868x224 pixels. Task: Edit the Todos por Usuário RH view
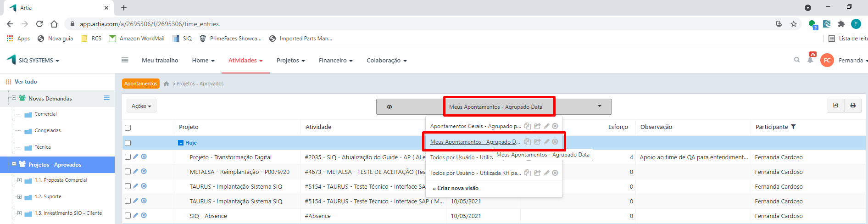click(546, 173)
